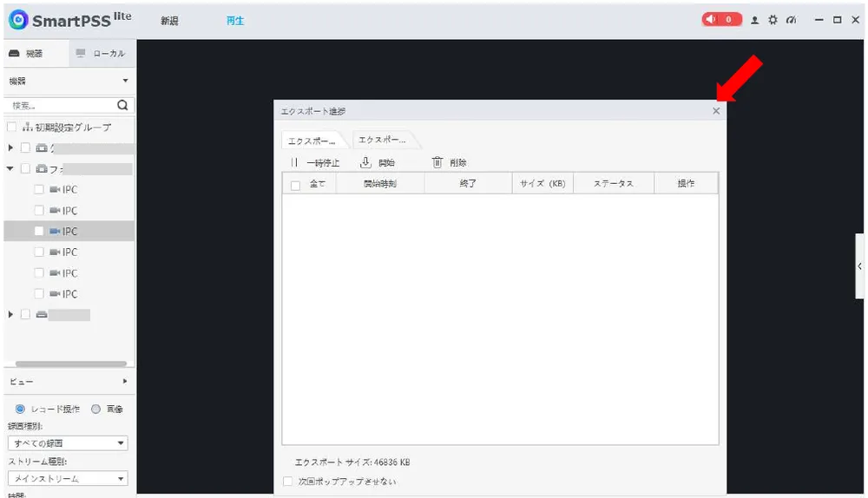Select the first IPC camera icon

coord(55,189)
